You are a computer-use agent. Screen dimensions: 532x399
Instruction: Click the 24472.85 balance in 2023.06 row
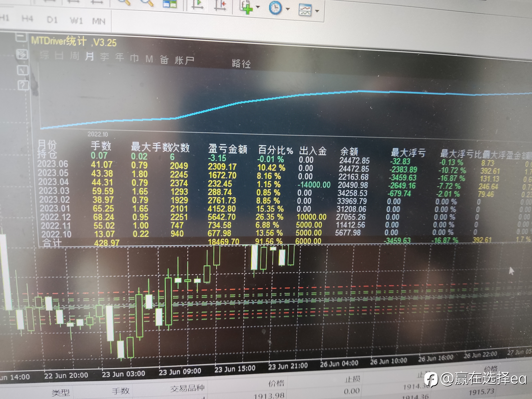point(354,169)
